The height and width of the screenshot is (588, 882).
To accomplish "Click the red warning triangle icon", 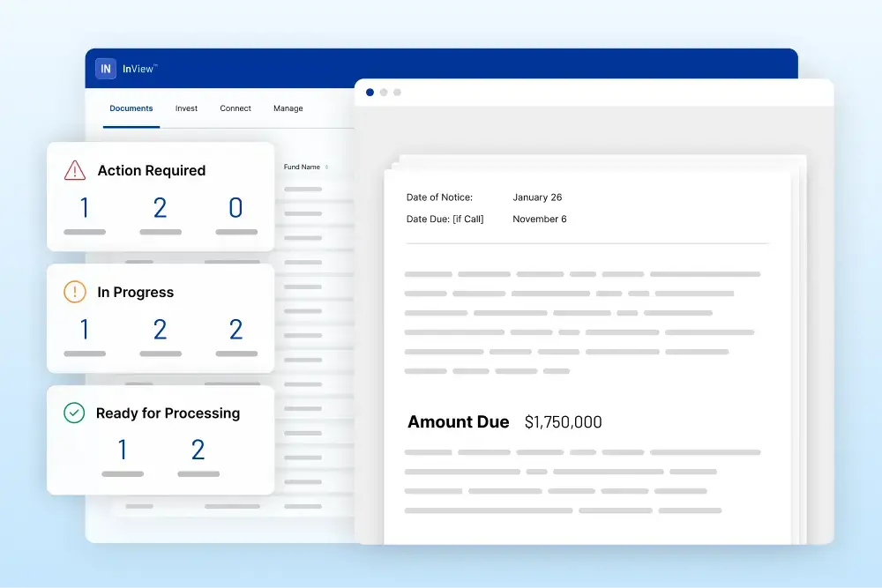I will tap(75, 170).
